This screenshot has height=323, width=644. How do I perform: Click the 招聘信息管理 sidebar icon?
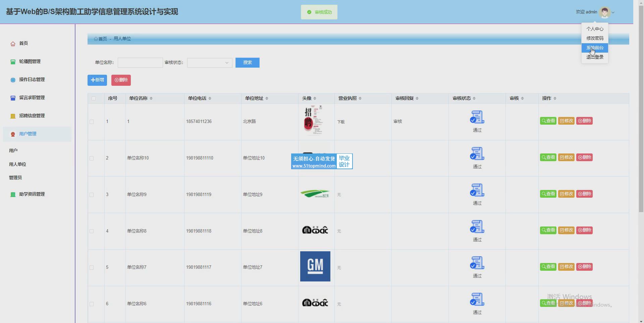click(13, 116)
